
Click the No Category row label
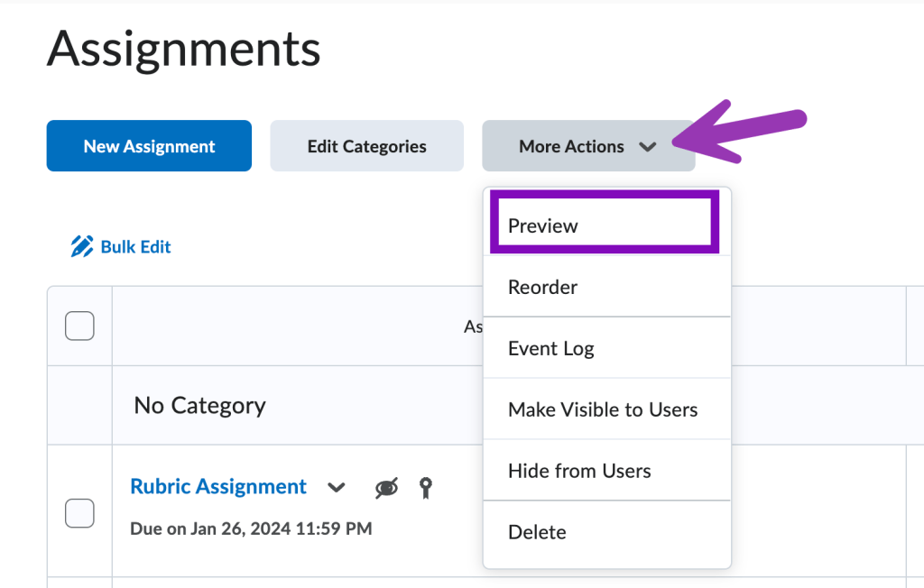(199, 405)
